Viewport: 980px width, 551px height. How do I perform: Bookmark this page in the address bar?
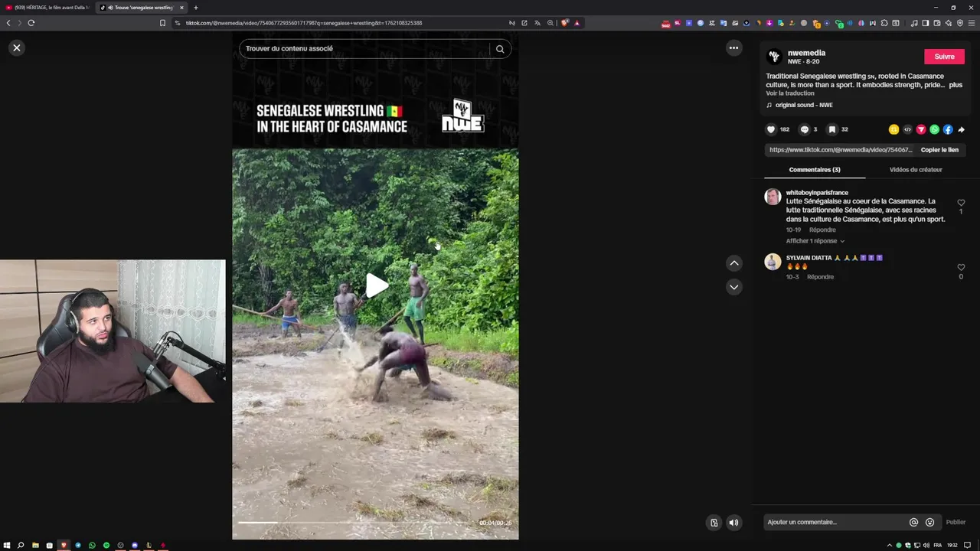point(162,23)
